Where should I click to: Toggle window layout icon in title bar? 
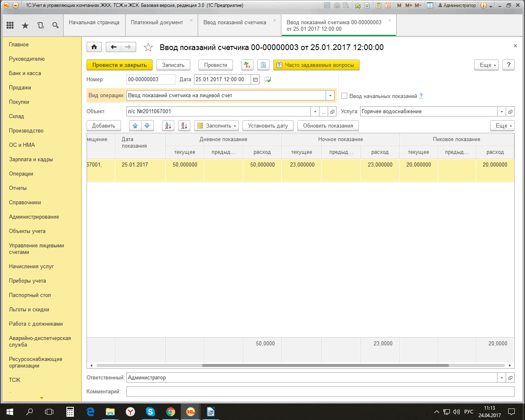430,5
